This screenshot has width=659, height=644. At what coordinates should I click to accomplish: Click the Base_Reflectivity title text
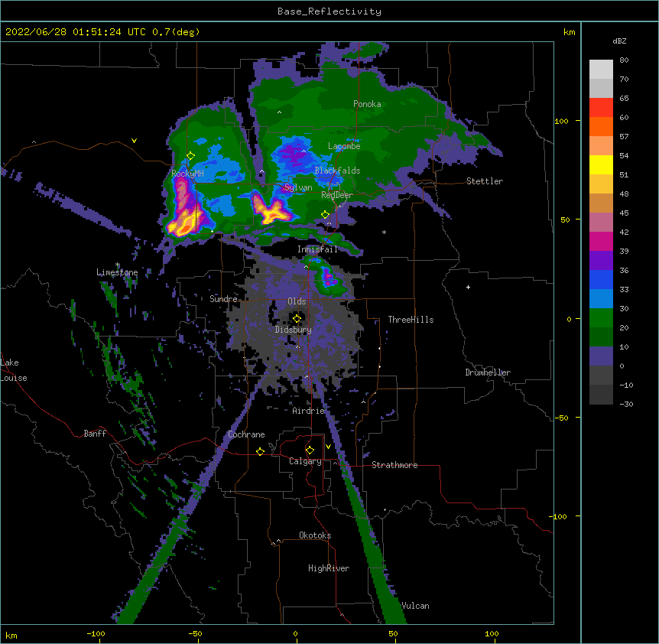pyautogui.click(x=329, y=11)
